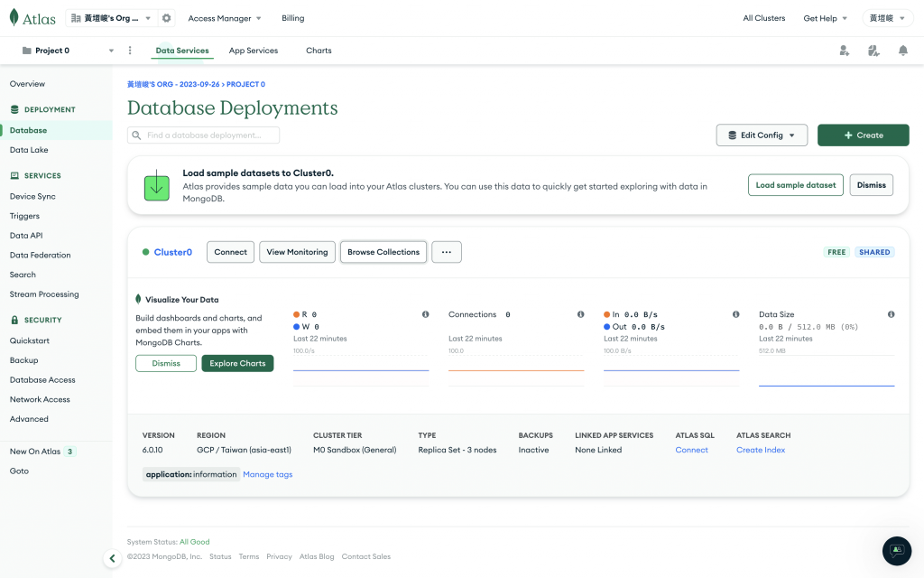Viewport: 924px width, 578px height.
Task: Click the organization breadcrumb link
Action: click(x=173, y=84)
